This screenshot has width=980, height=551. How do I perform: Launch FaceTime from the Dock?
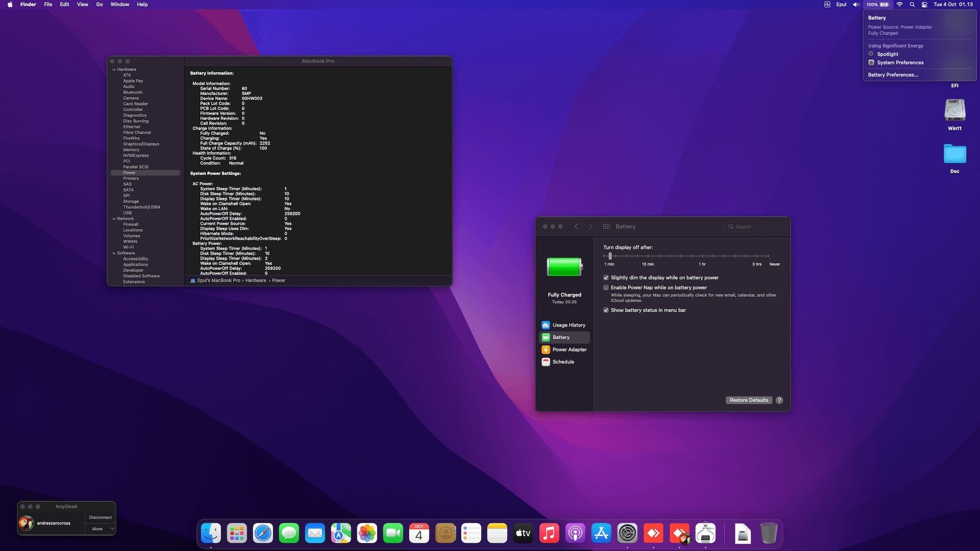coord(393,533)
